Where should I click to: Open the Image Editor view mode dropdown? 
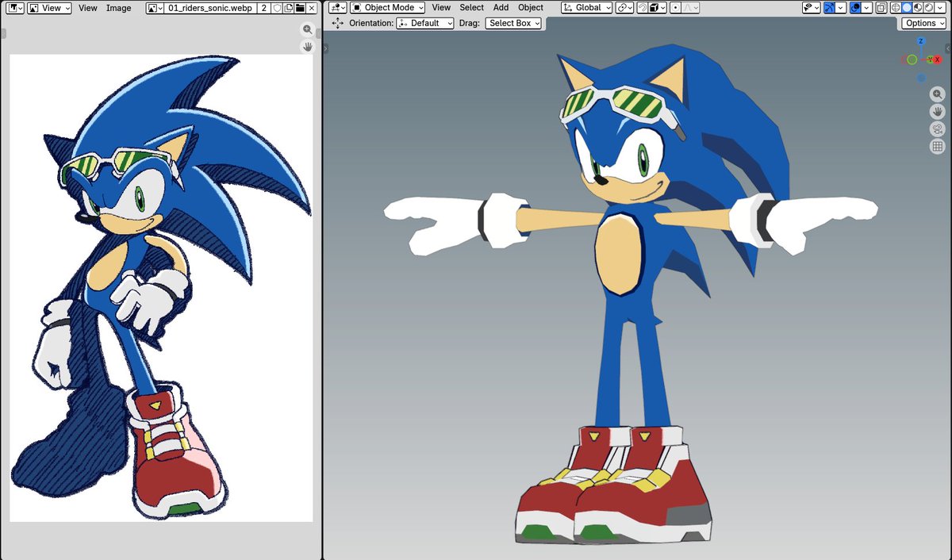(49, 8)
